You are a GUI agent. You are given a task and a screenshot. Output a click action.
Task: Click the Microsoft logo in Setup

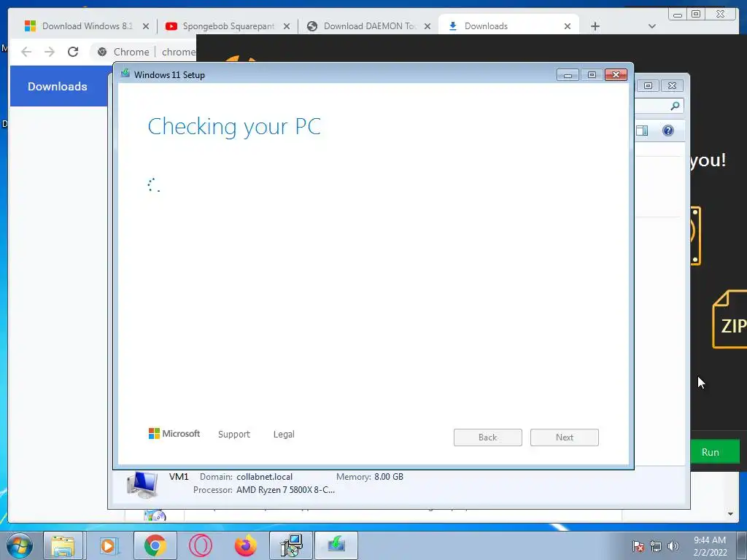[x=174, y=434]
